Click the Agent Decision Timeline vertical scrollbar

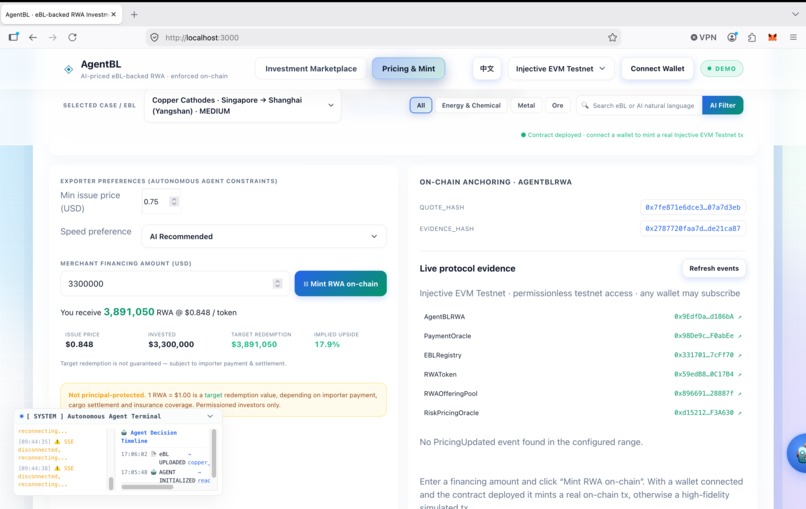pos(214,453)
